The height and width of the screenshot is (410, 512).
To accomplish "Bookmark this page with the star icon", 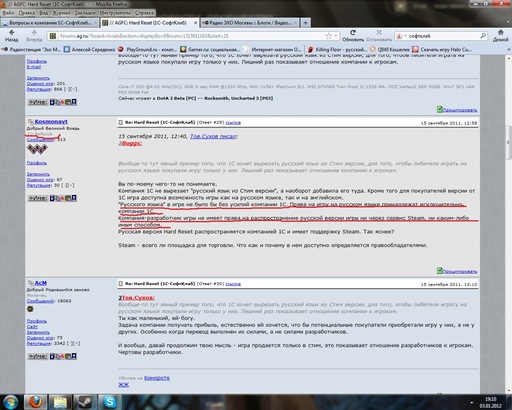I will (329, 36).
